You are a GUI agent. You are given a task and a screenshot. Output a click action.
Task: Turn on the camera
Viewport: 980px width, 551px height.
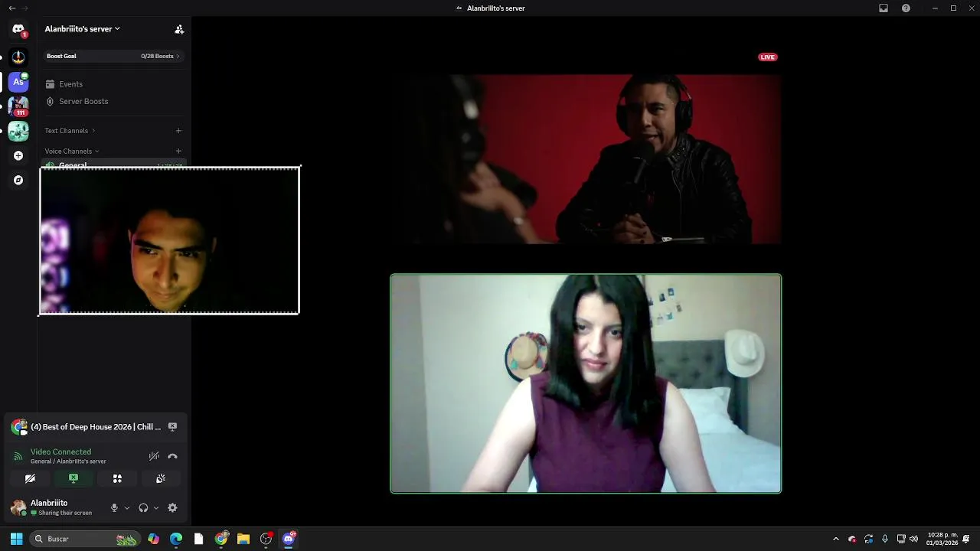pos(30,478)
